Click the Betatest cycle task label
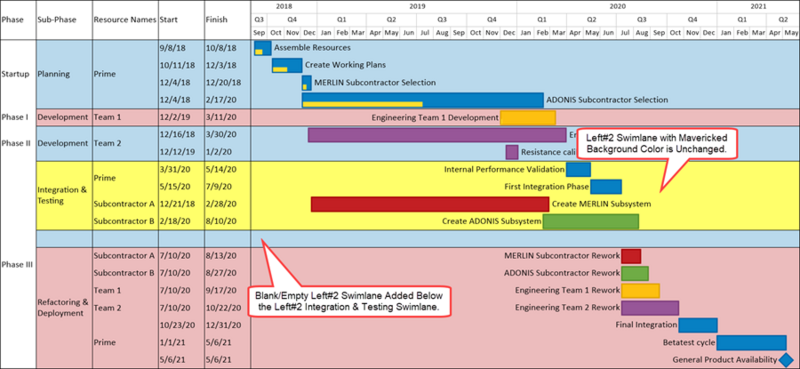 coord(689,342)
